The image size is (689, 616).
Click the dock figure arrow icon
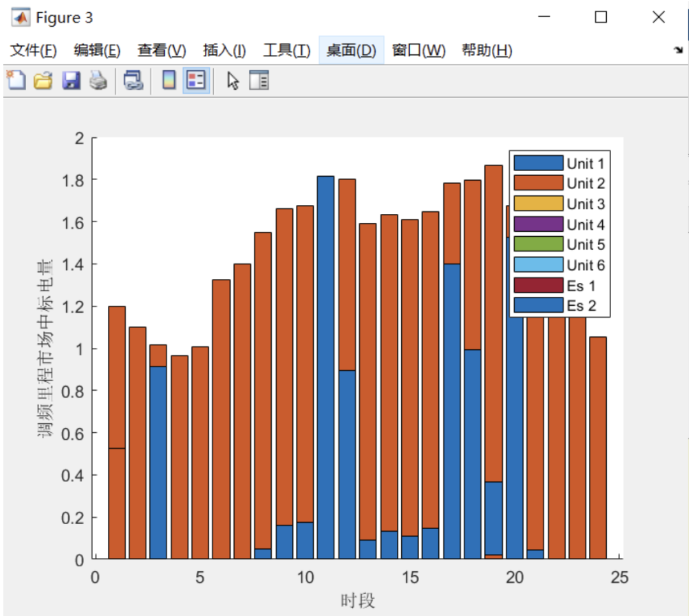(x=678, y=50)
